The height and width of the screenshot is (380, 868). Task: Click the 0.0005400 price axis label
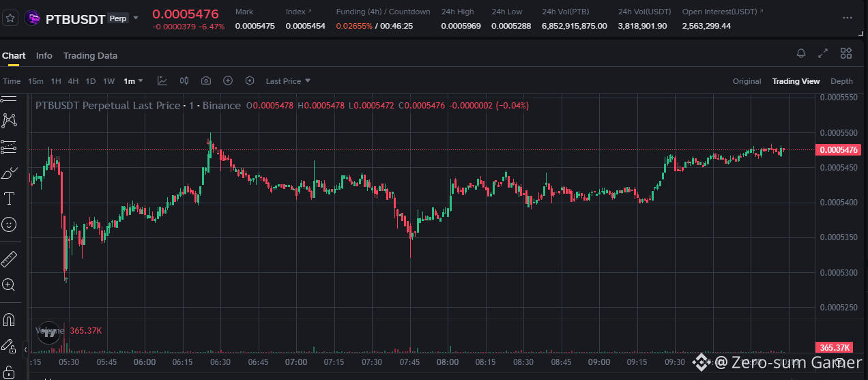[x=838, y=203]
